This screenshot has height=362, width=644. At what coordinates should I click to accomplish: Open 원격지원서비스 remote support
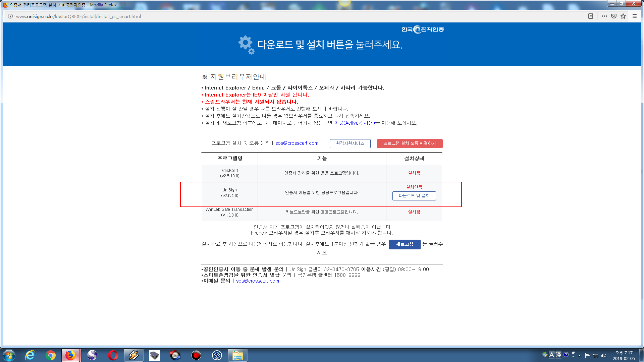coord(350,143)
